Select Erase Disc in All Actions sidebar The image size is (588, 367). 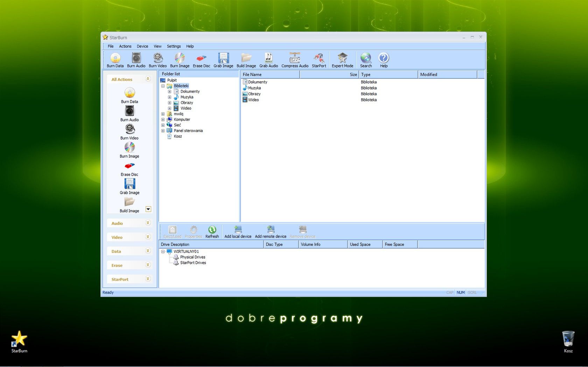pos(129,168)
